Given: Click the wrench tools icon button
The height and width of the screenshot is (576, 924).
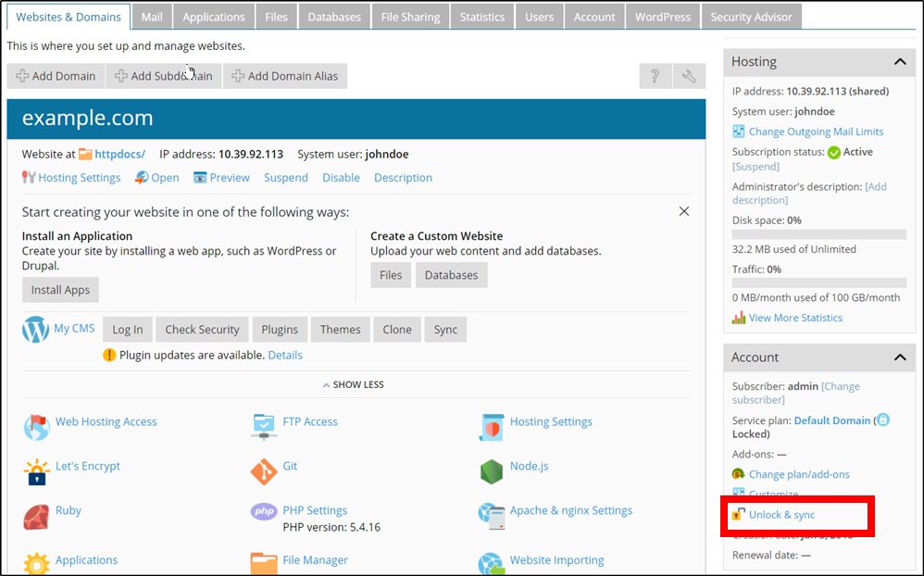Looking at the screenshot, I should click(688, 76).
